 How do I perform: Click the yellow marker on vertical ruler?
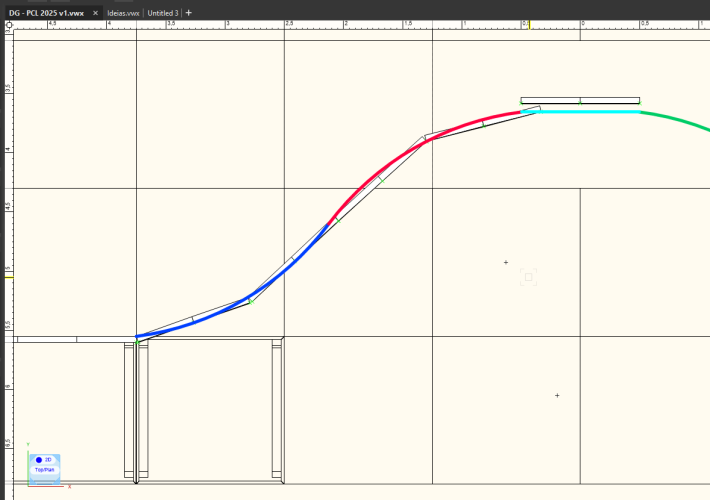click(x=9, y=275)
